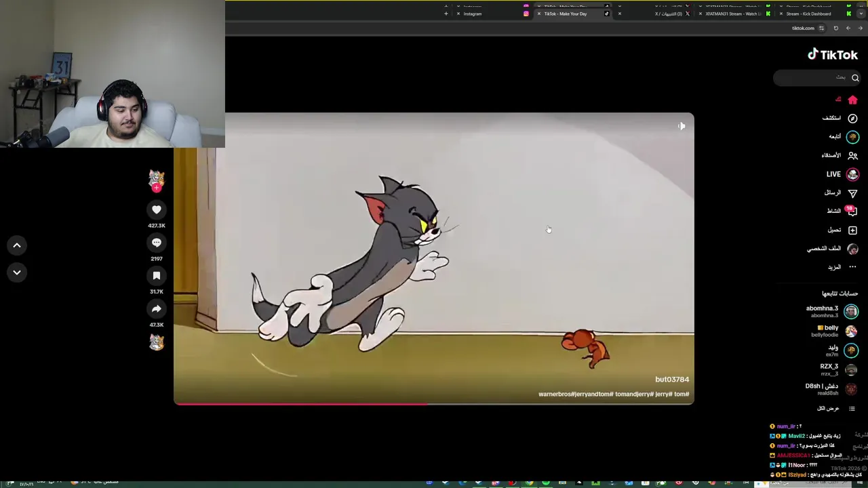Close the Instagram tab
The width and height of the screenshot is (868, 488).
458,14
